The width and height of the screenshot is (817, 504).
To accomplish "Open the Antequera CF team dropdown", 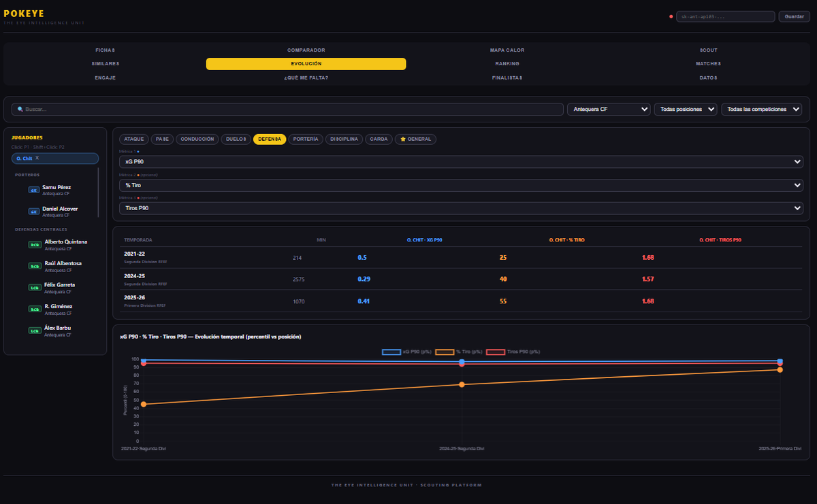I will [x=609, y=109].
